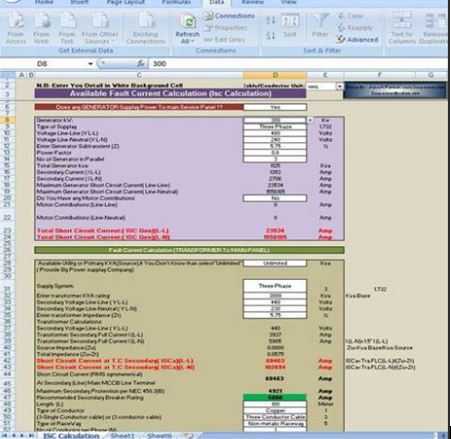Click the Generator kVA label cell
Image resolution: width=451 pixels, height=439 pixels.
click(x=139, y=120)
